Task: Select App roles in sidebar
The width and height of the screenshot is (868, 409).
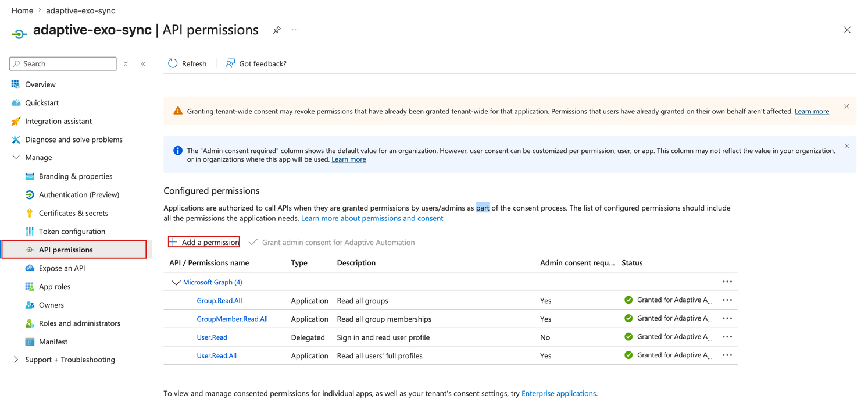Action: pos(55,286)
